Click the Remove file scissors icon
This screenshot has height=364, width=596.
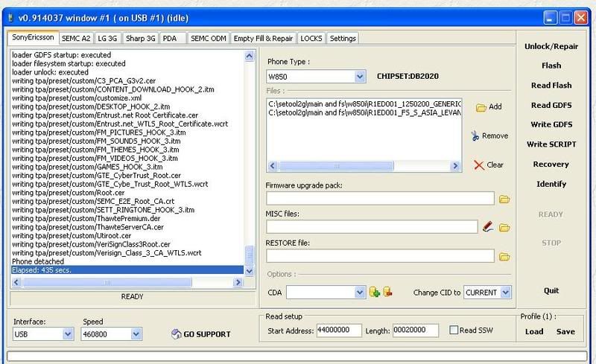tap(475, 136)
